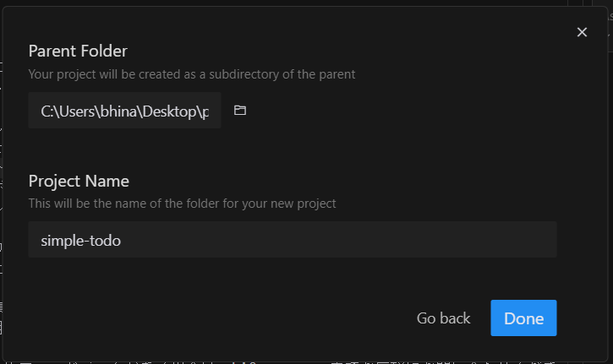This screenshot has width=613, height=364.
Task: Click the "Go back" text link
Action: click(443, 318)
